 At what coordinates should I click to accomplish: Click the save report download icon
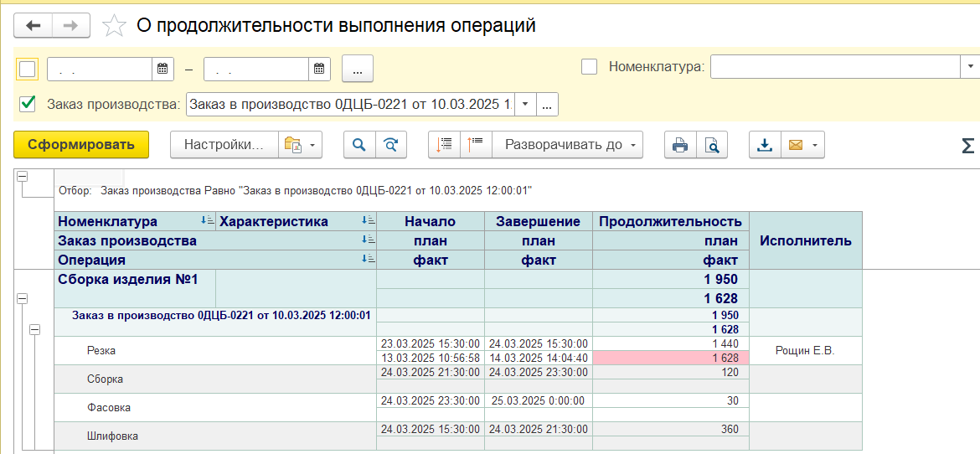pyautogui.click(x=764, y=145)
